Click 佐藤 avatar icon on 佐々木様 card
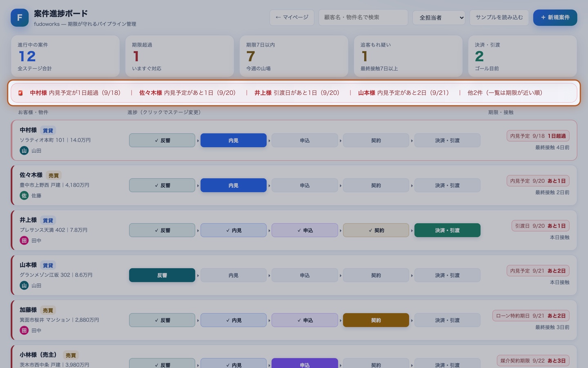588x368 pixels. pos(24,195)
